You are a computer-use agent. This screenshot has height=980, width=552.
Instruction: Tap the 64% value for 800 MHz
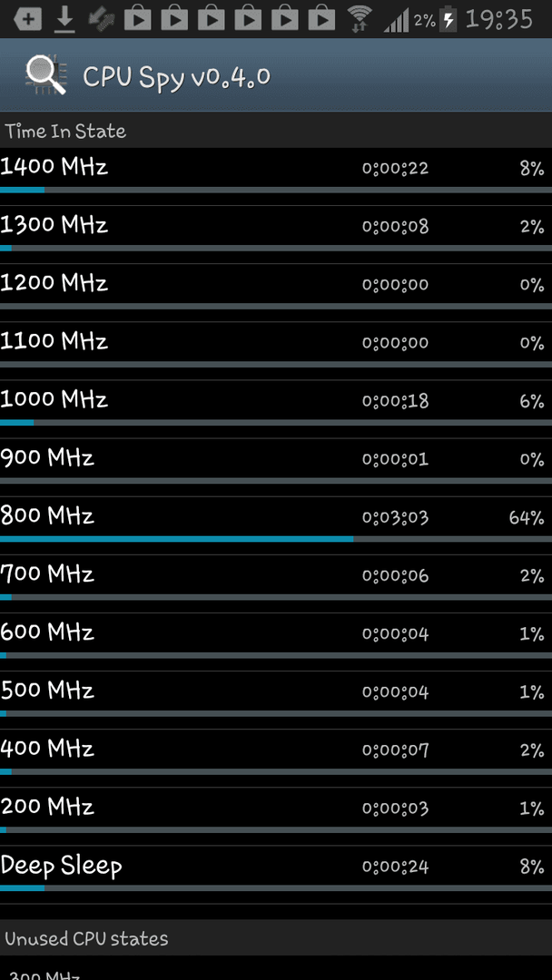click(x=527, y=517)
